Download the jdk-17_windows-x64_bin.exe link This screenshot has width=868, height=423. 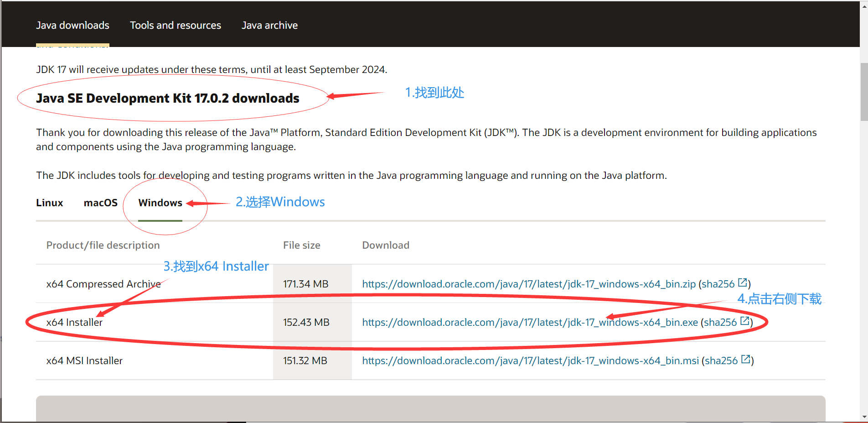(530, 322)
